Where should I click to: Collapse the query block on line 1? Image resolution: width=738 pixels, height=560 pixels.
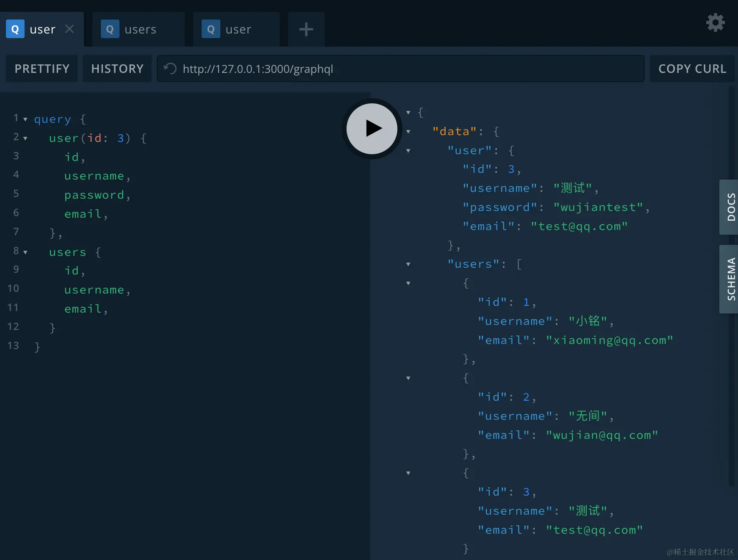[25, 119]
